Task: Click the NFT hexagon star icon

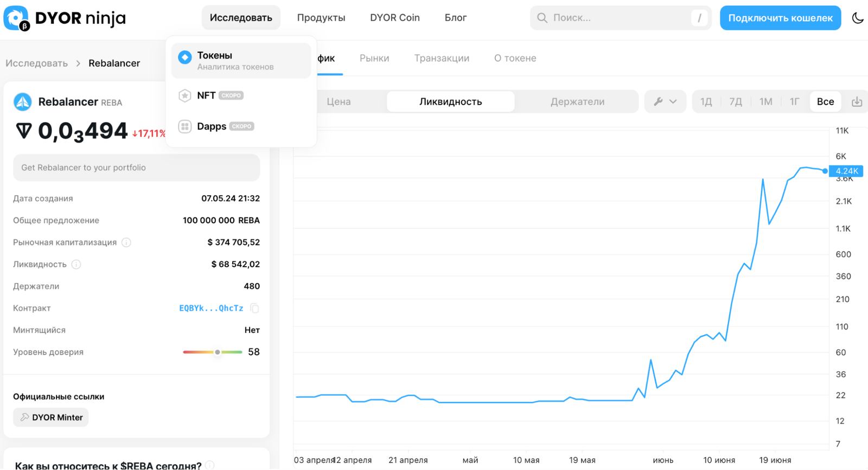Action: (185, 95)
